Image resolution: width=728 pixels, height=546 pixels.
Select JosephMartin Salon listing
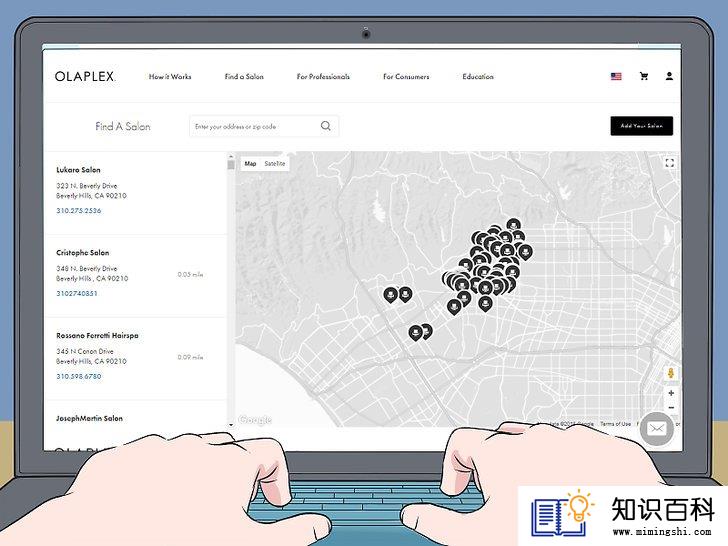click(89, 418)
